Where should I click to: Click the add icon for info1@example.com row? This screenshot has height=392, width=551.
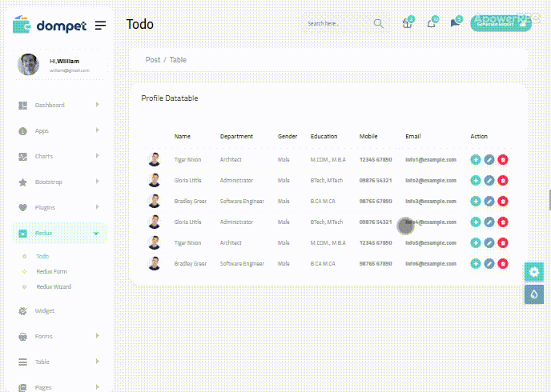[476, 160]
